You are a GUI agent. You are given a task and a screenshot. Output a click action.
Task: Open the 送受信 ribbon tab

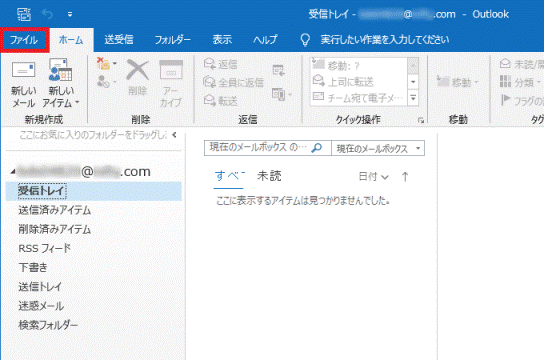click(x=119, y=40)
